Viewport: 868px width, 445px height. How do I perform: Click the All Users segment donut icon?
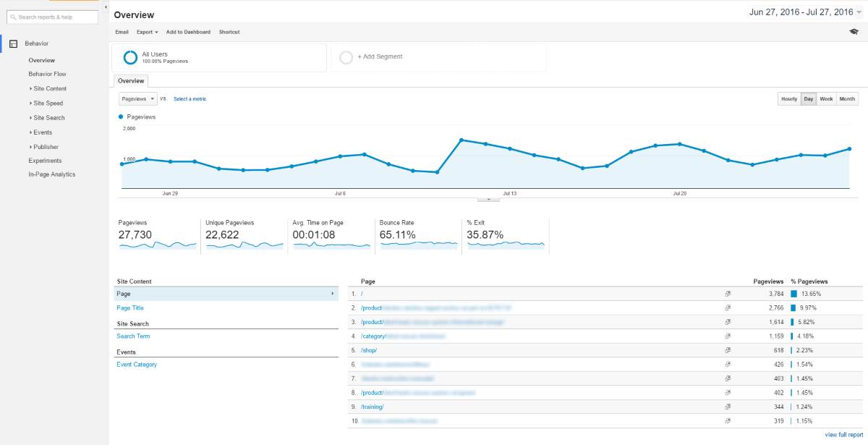129,56
